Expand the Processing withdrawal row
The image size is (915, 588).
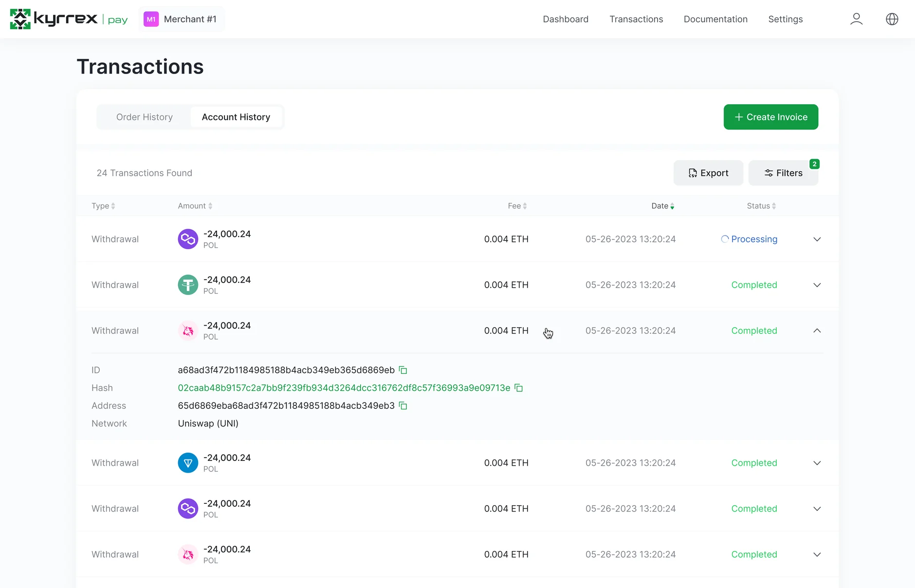click(817, 239)
